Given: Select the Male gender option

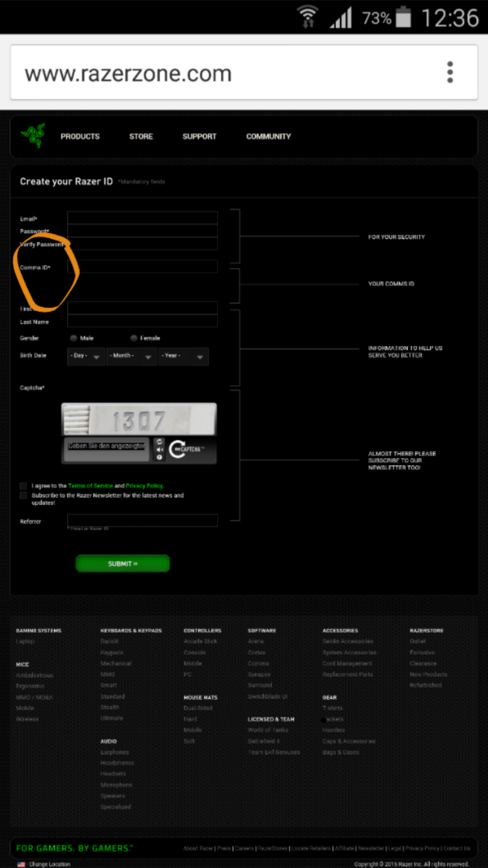Looking at the screenshot, I should [74, 338].
